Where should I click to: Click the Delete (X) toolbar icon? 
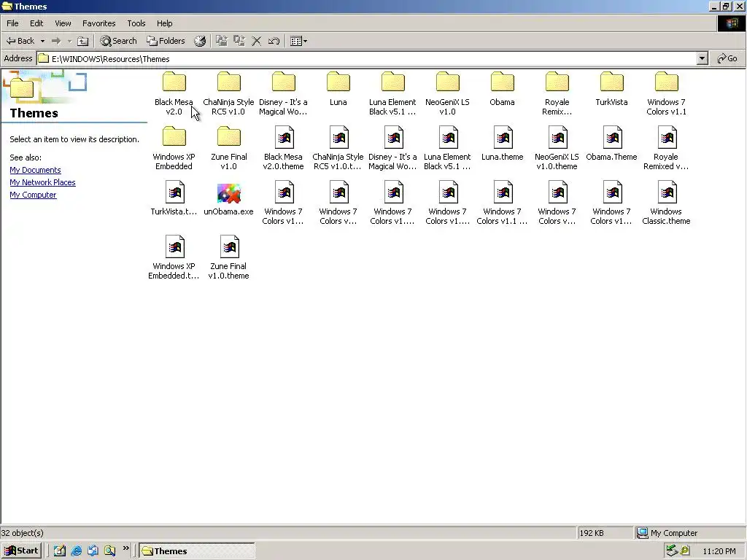[x=256, y=41]
